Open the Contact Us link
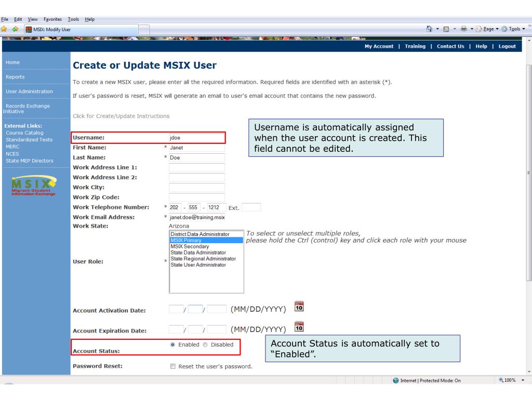This screenshot has width=532, height=399. pyautogui.click(x=450, y=46)
